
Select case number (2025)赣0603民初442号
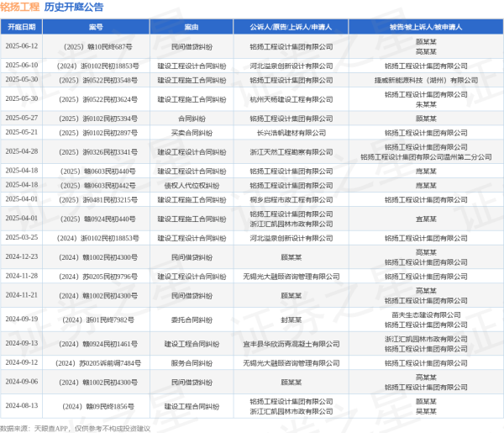coord(98,186)
